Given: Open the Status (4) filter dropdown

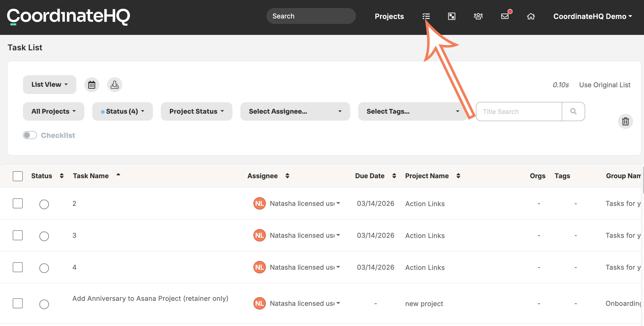Looking at the screenshot, I should [x=122, y=111].
